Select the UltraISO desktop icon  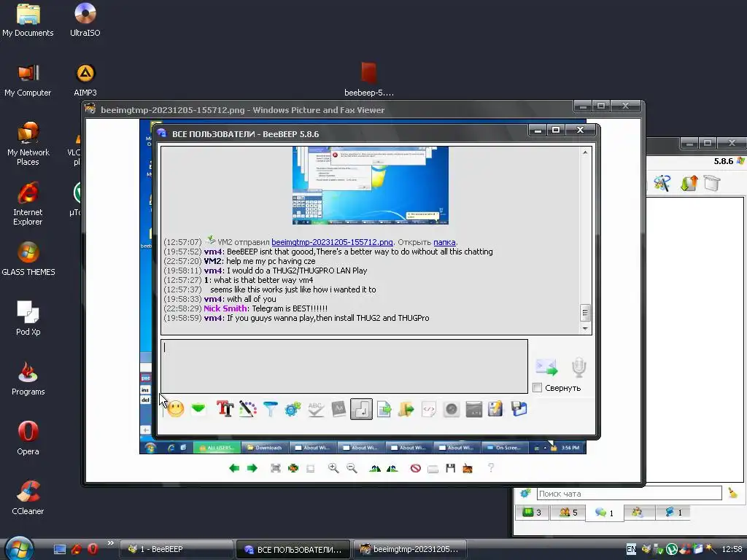pyautogui.click(x=85, y=20)
